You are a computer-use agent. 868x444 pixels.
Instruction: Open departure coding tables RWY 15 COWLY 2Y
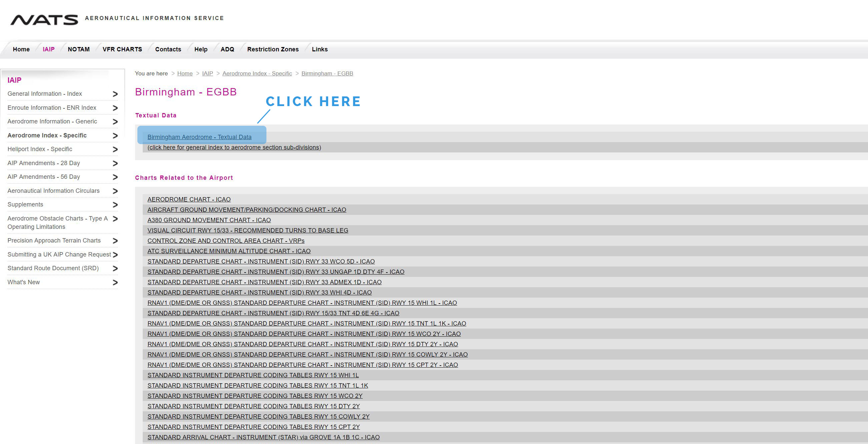(258, 417)
